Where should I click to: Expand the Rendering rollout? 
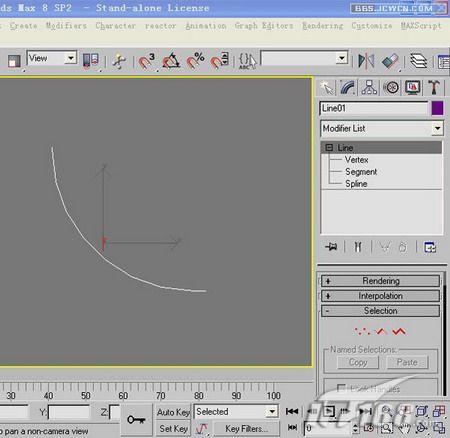pos(380,281)
